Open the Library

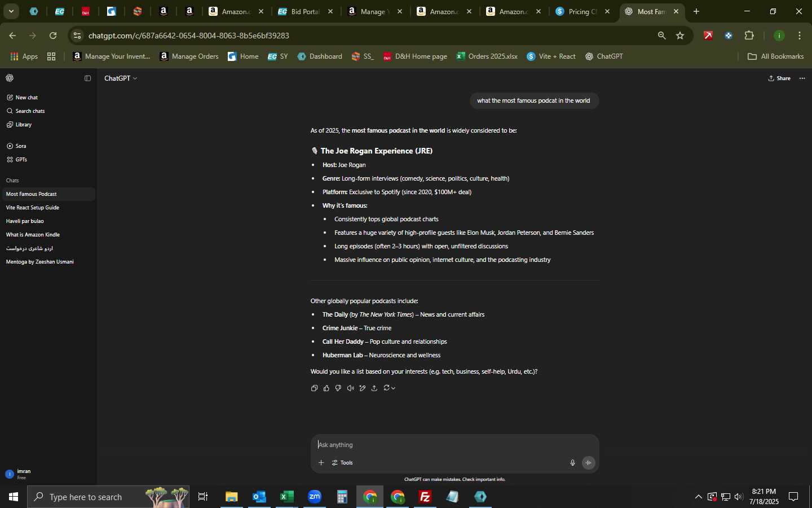coord(48,125)
